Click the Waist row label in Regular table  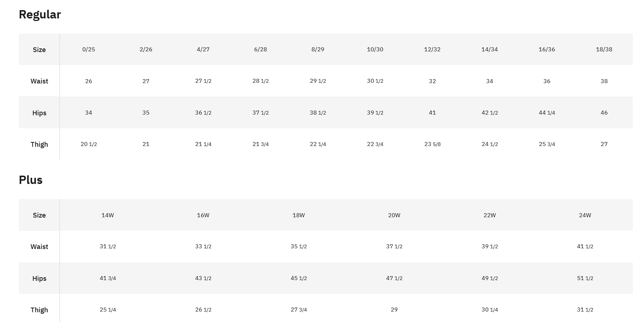(39, 81)
